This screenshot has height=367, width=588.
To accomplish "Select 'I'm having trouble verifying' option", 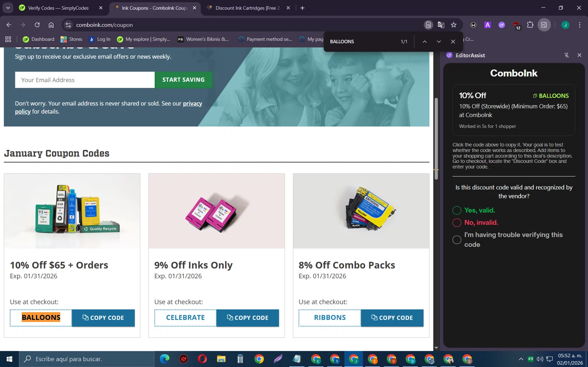I will coord(457,240).
